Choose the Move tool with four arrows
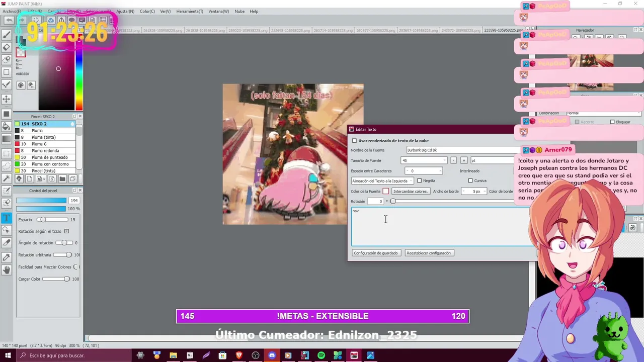 pos(7,99)
